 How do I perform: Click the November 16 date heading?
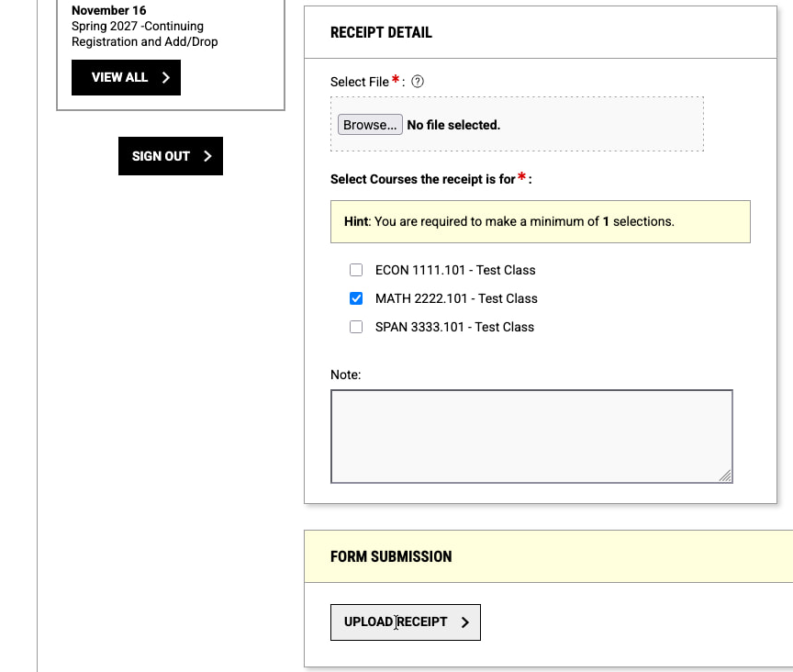coord(108,10)
